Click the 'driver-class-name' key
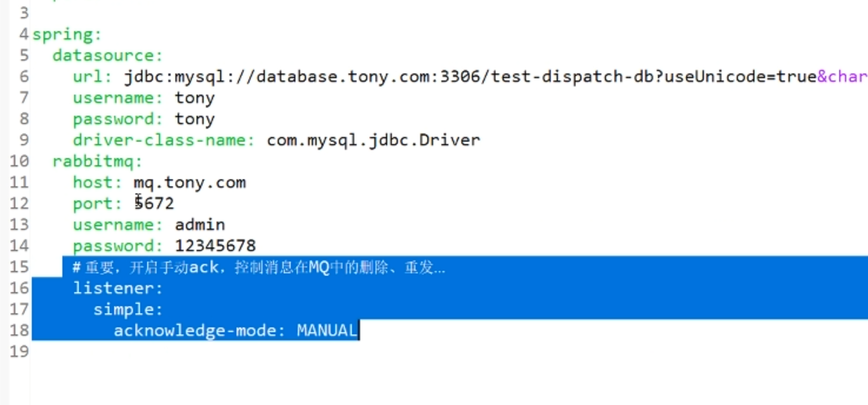Screen dimensions: 868x405 tap(164, 140)
